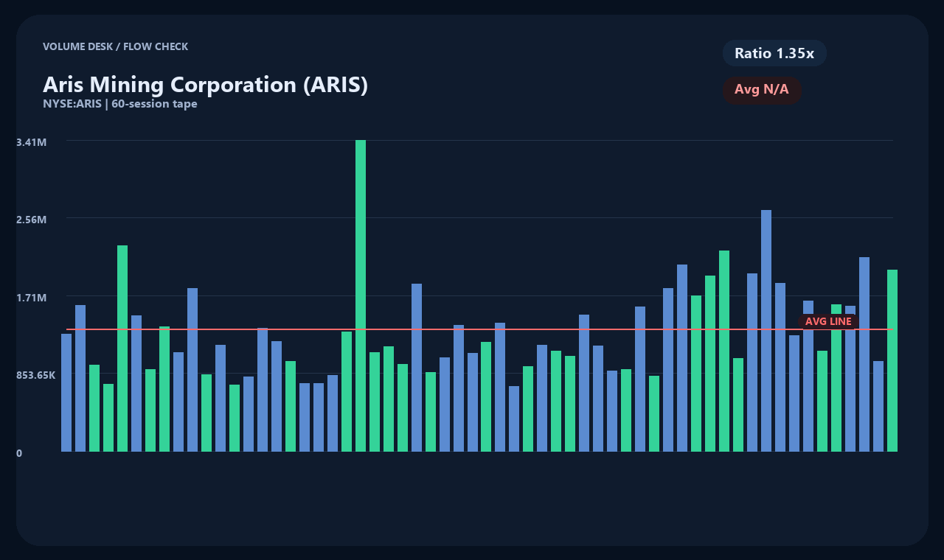Select the AVG LINE label
944x560 pixels.
tap(828, 321)
